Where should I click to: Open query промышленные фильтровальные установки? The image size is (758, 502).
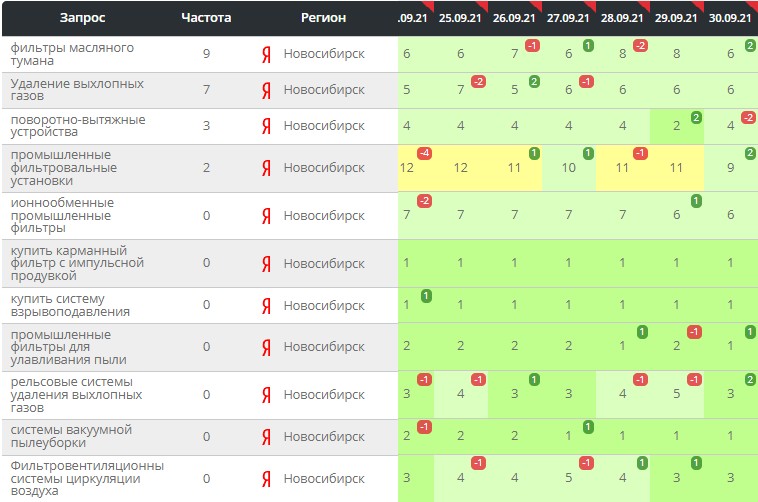(x=62, y=168)
